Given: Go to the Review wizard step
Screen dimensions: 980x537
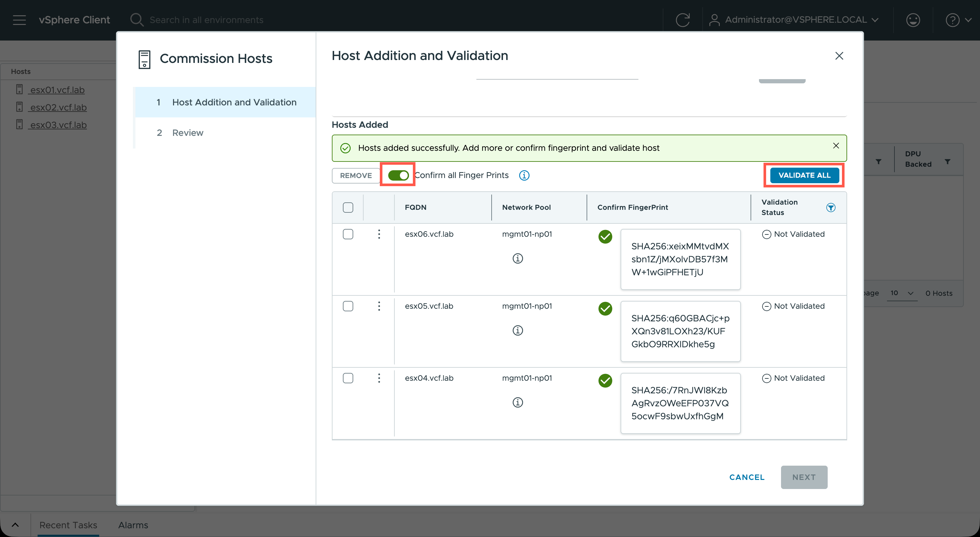Looking at the screenshot, I should (x=188, y=133).
